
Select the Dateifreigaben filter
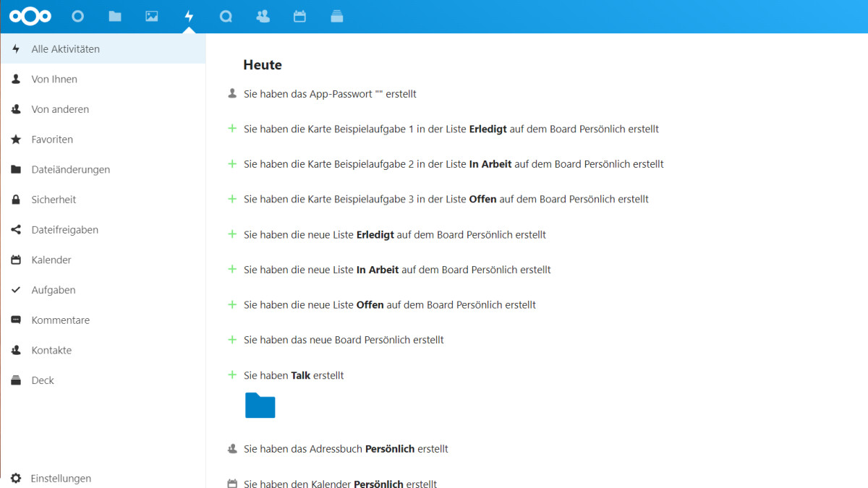coord(103,230)
